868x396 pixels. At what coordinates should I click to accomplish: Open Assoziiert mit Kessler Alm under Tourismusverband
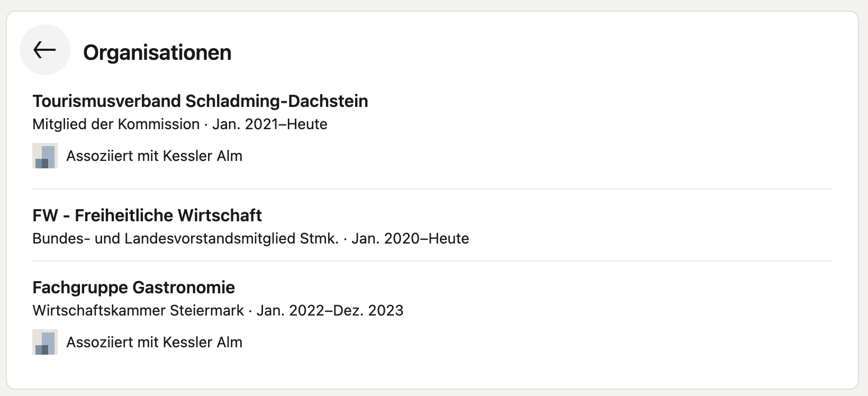154,156
